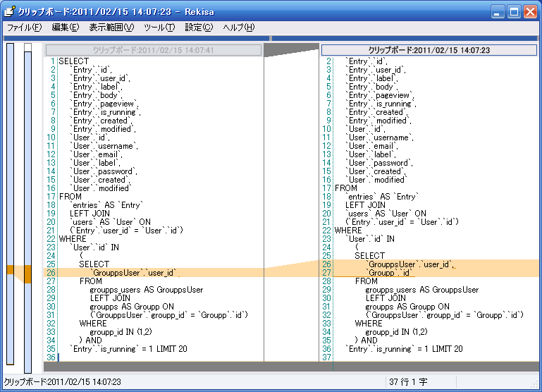Click left pane line groupps AS Groupp ON

[x=132, y=307]
